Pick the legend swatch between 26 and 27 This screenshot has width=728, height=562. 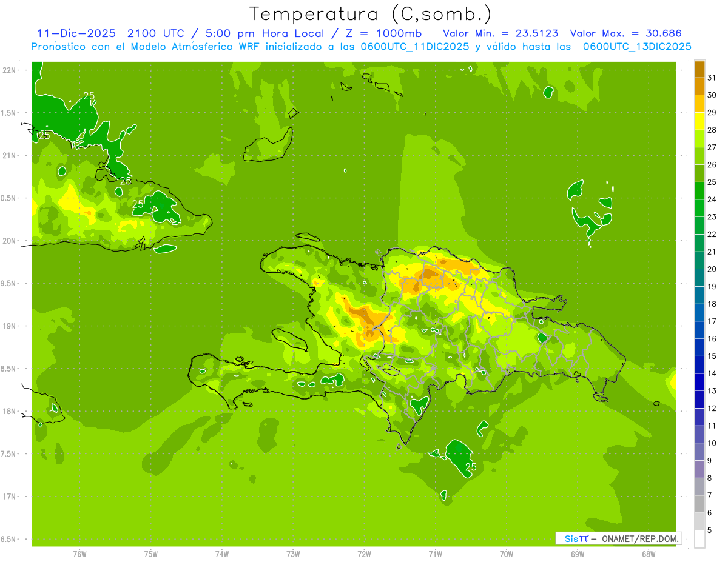tap(699, 156)
